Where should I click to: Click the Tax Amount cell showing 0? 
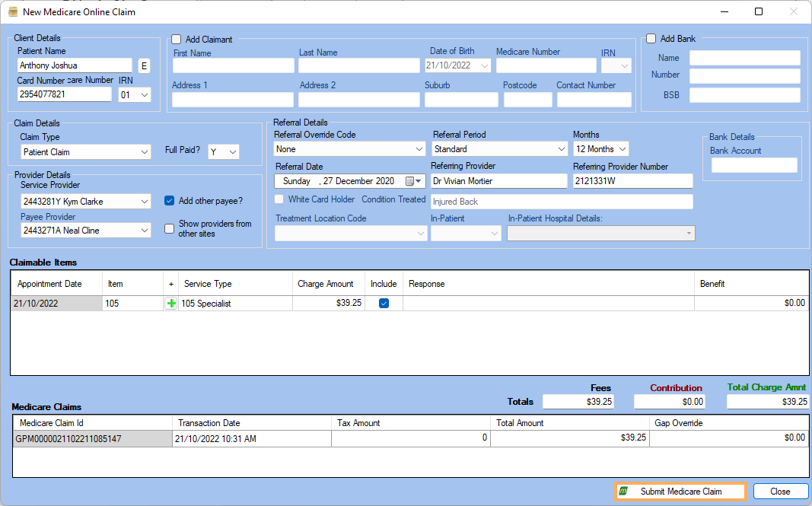411,439
